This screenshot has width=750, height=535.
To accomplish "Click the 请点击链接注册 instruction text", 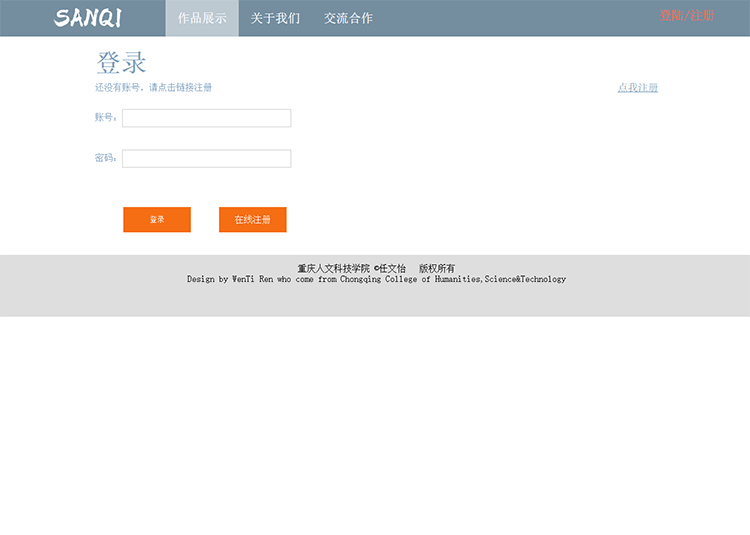I will [181, 88].
